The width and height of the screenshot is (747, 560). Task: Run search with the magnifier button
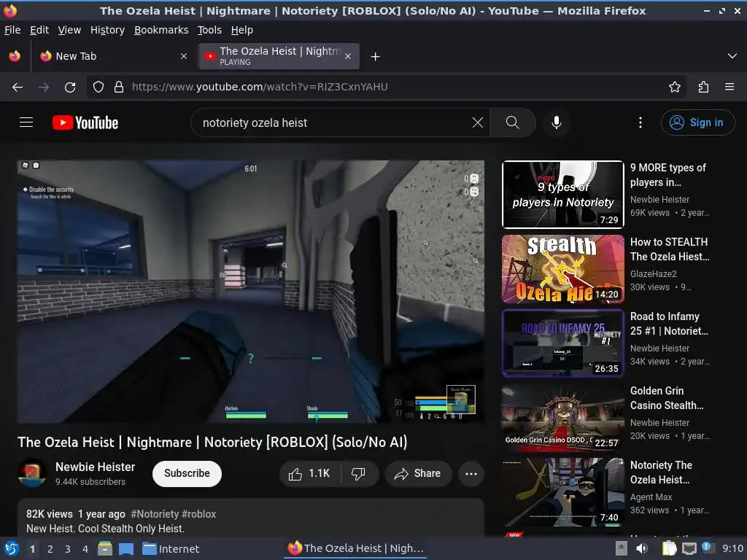(x=513, y=122)
